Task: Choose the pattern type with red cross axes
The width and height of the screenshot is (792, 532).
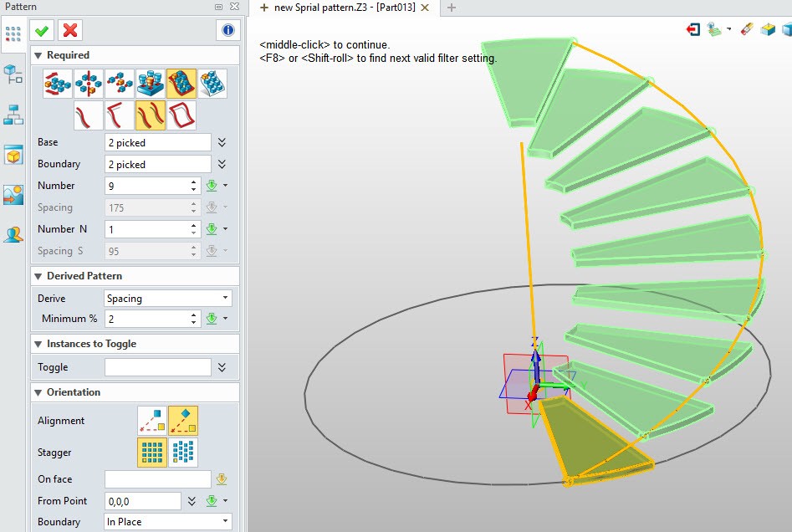Action: [89, 84]
